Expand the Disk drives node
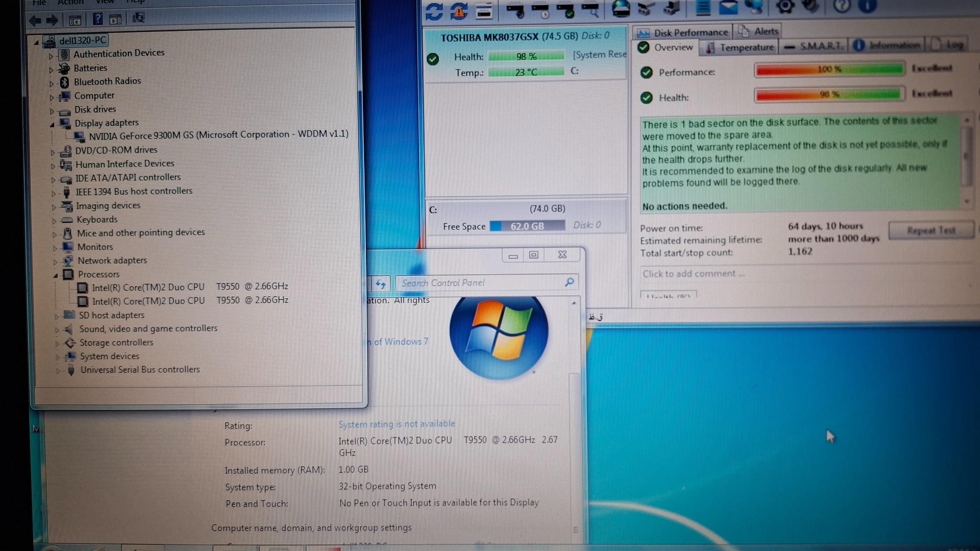Viewport: 980px width, 551px height. click(52, 111)
